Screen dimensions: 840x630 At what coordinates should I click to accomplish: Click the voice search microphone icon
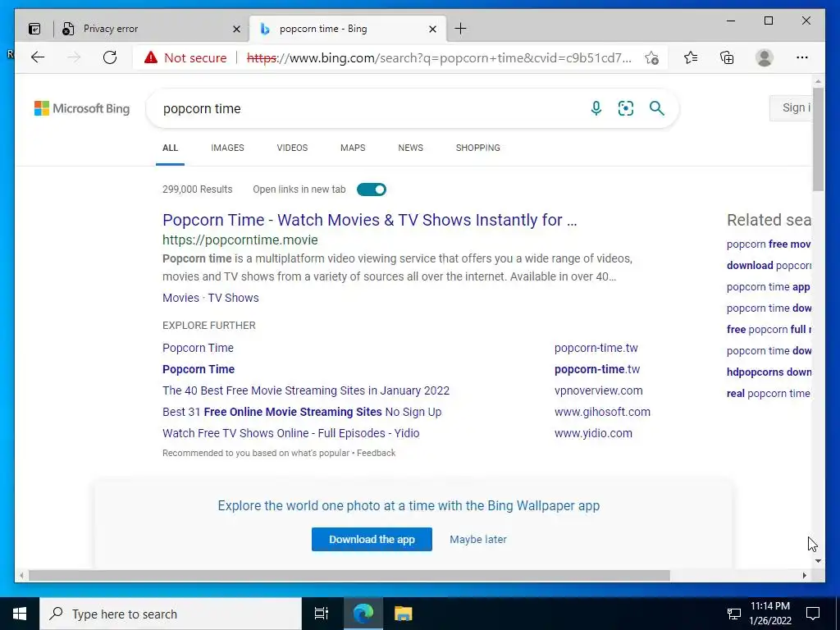tap(596, 108)
